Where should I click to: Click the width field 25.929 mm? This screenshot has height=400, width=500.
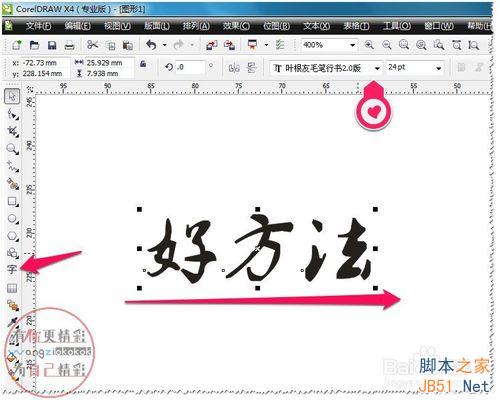[109, 63]
